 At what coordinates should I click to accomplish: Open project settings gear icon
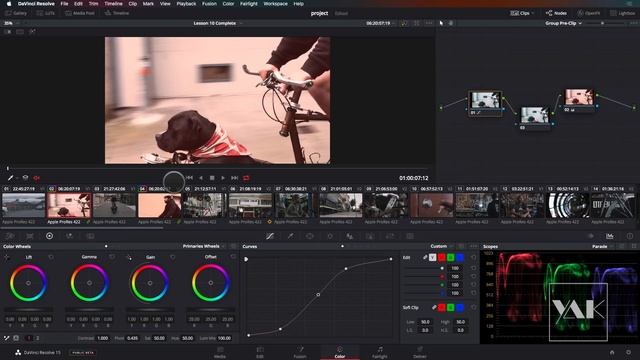(x=629, y=352)
